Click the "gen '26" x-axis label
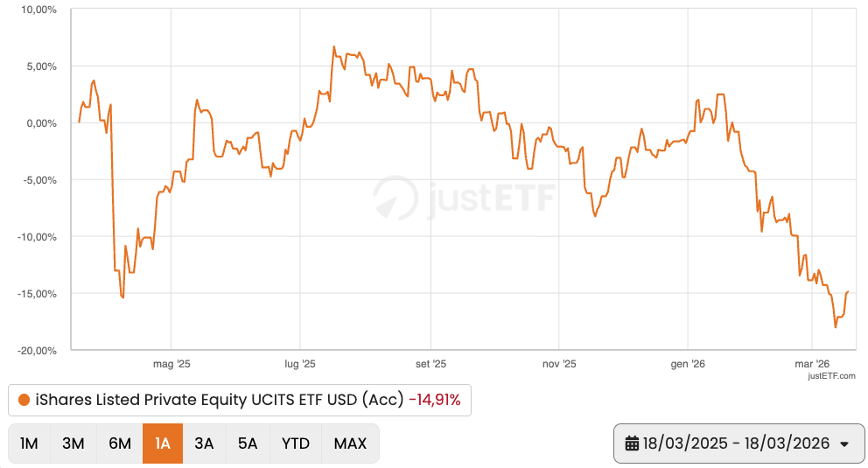The image size is (868, 468). pos(687,363)
